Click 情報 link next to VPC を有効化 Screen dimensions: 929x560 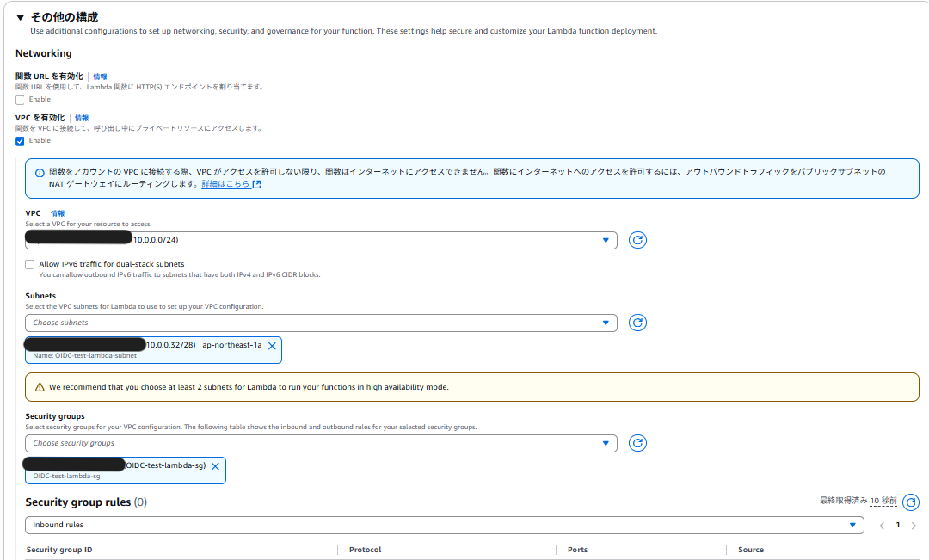point(82,118)
